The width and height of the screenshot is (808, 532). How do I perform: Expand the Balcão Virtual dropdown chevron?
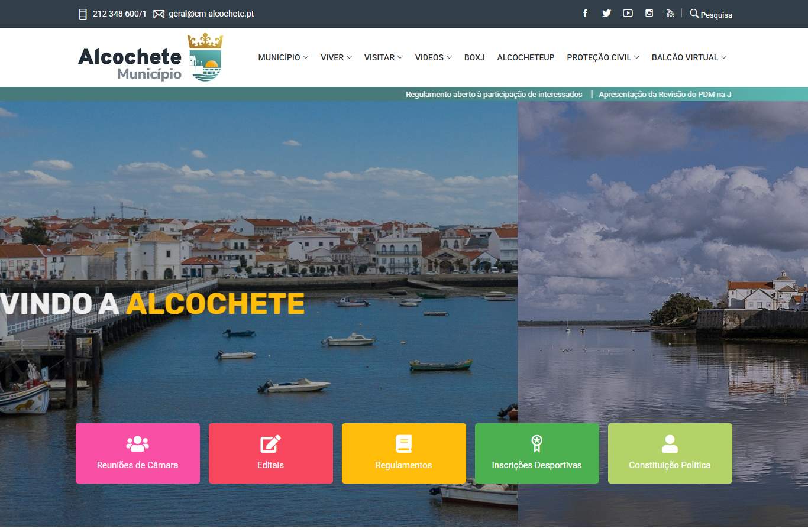click(x=724, y=57)
